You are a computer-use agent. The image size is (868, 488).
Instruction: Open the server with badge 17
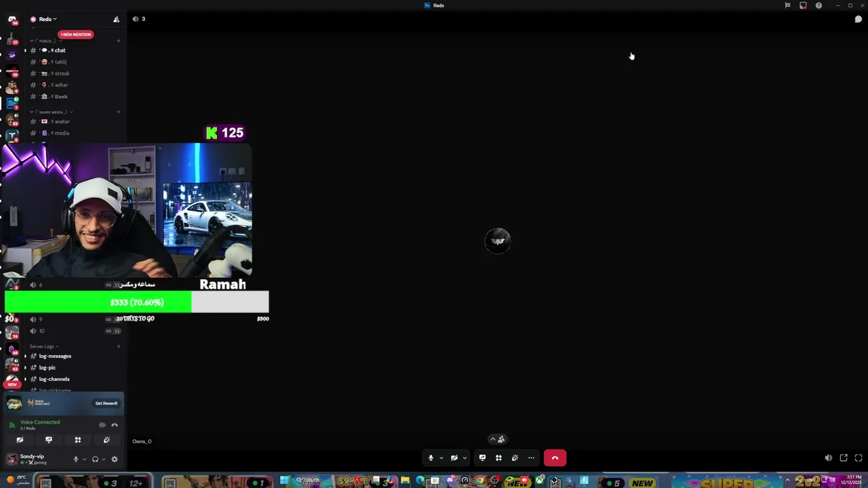pos(12,38)
